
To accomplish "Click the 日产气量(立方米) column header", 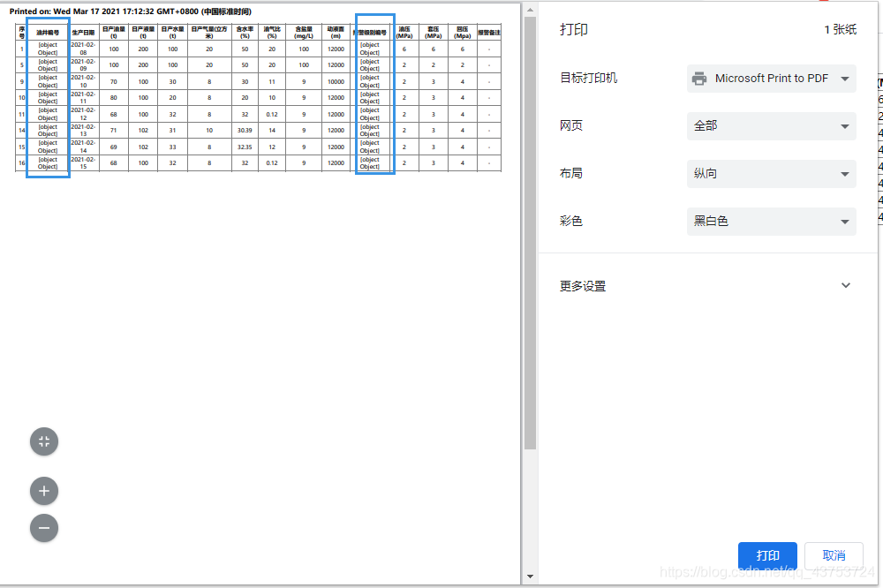I will pos(209,33).
